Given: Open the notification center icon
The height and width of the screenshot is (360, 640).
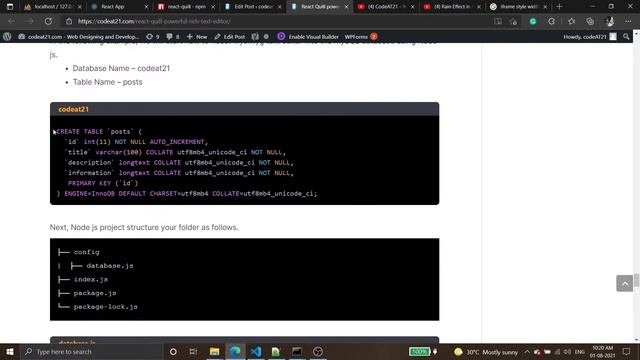Looking at the screenshot, I should point(626,351).
